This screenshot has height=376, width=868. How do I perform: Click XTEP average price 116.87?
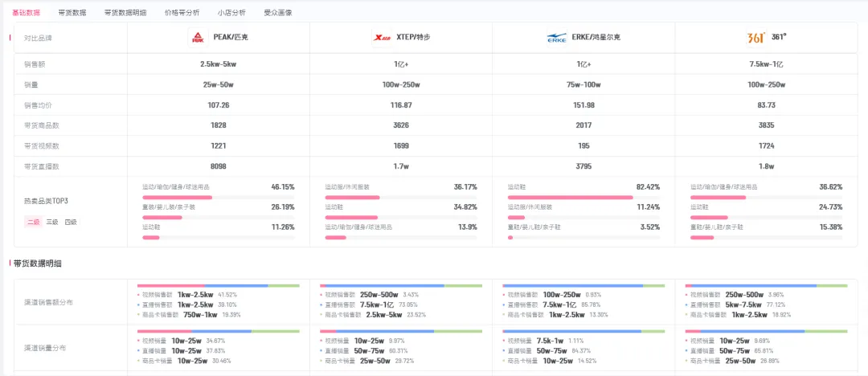click(x=401, y=105)
